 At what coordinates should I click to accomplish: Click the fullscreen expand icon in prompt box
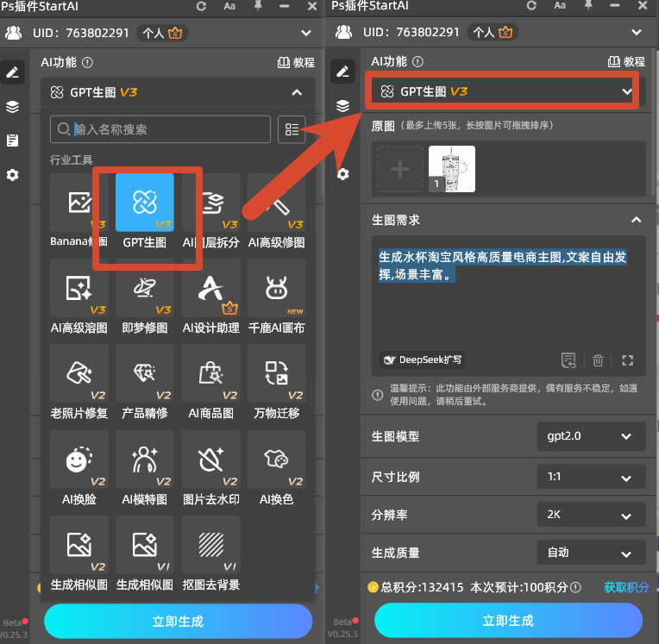[627, 360]
